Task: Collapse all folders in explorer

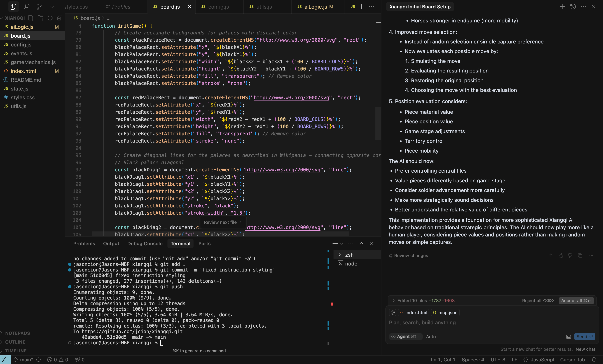Action: click(x=59, y=18)
